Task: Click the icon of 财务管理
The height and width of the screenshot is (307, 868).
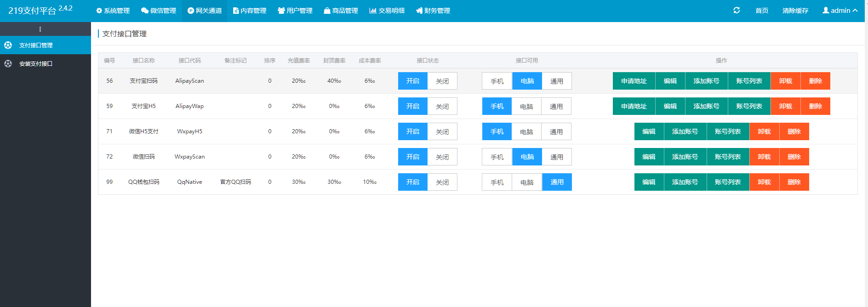Action: 419,11
